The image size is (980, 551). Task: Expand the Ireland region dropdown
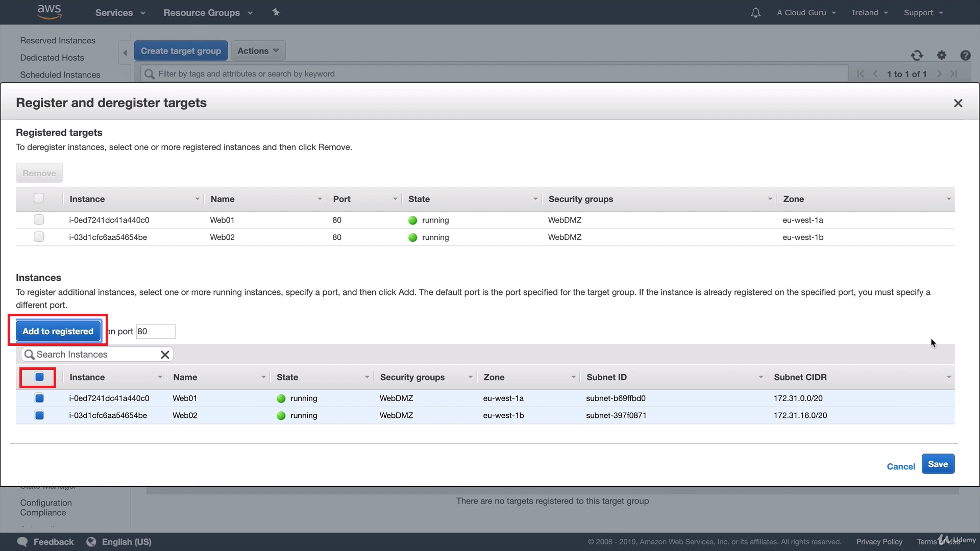click(x=870, y=13)
